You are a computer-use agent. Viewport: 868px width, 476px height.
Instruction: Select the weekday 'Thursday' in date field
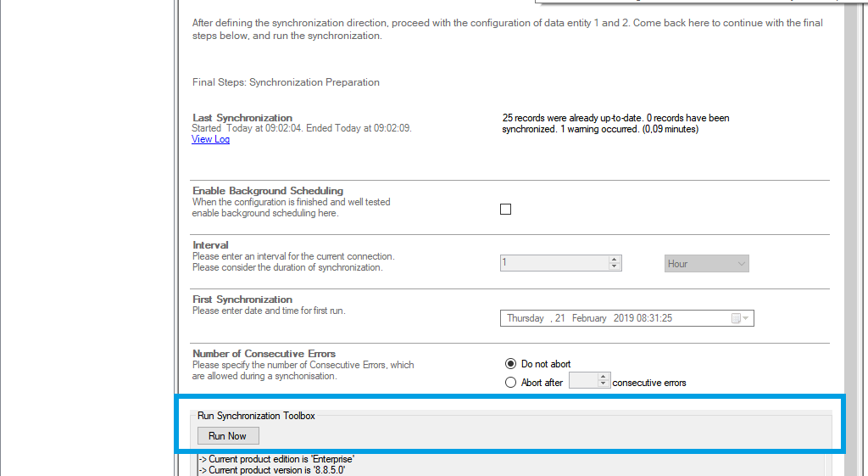click(x=526, y=318)
